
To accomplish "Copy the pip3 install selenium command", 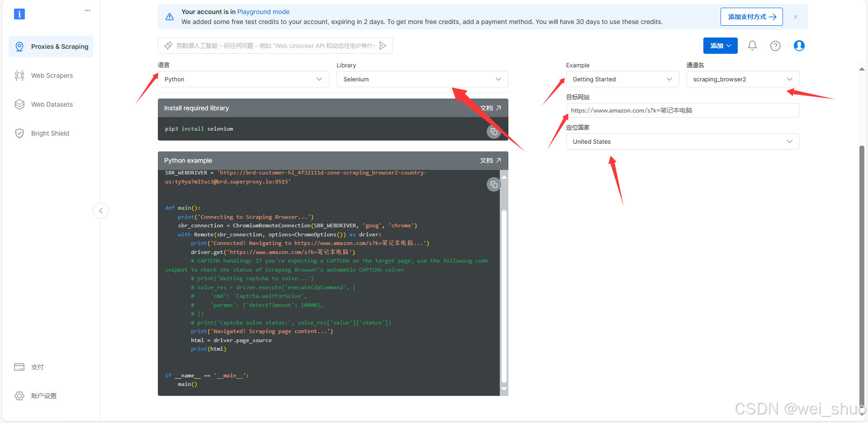I will pyautogui.click(x=494, y=132).
